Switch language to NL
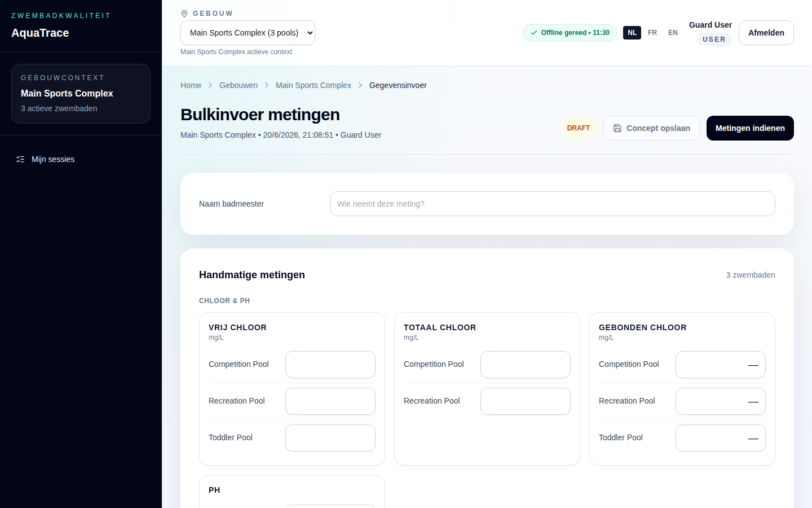Viewport: 812px width, 508px height. tap(632, 33)
